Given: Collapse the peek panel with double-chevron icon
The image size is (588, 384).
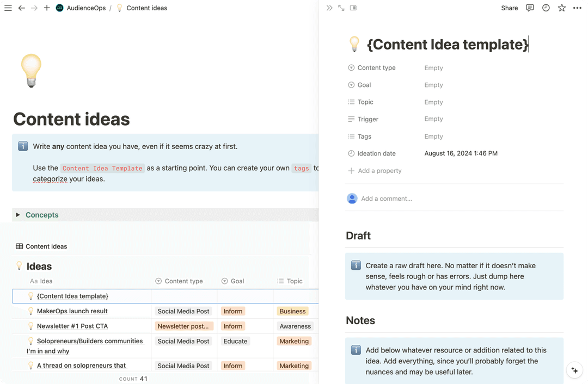Looking at the screenshot, I should click(328, 8).
